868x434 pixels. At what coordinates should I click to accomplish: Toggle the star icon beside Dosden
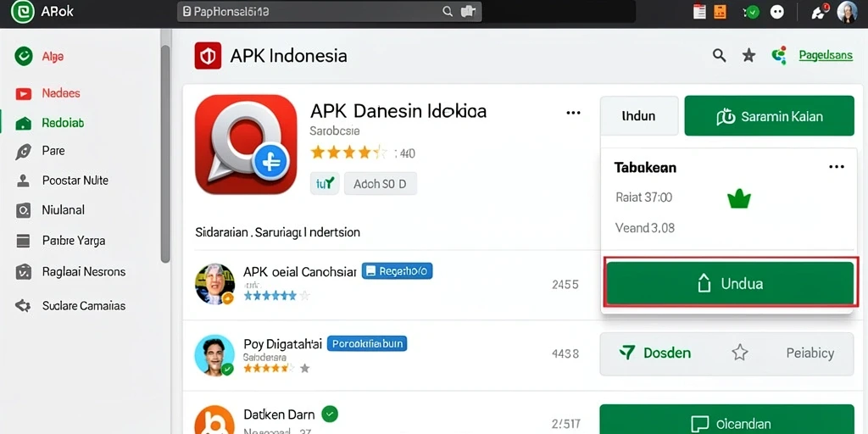(x=740, y=353)
